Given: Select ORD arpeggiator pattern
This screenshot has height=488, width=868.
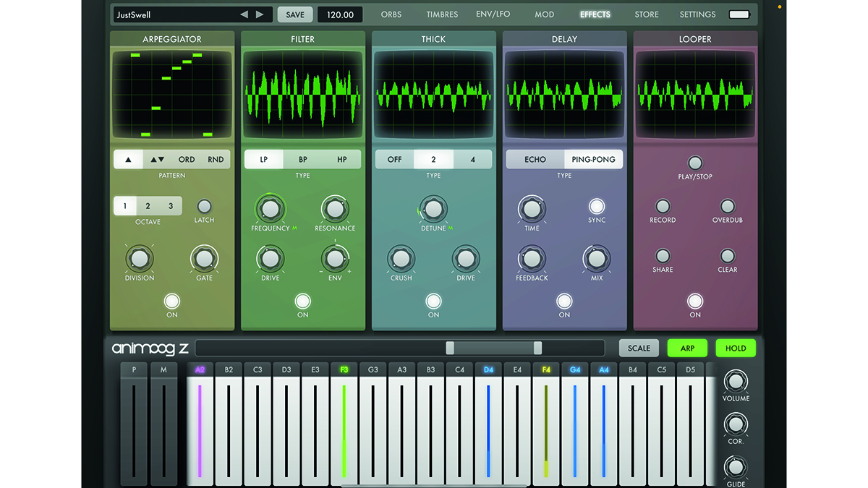Looking at the screenshot, I should 187,160.
